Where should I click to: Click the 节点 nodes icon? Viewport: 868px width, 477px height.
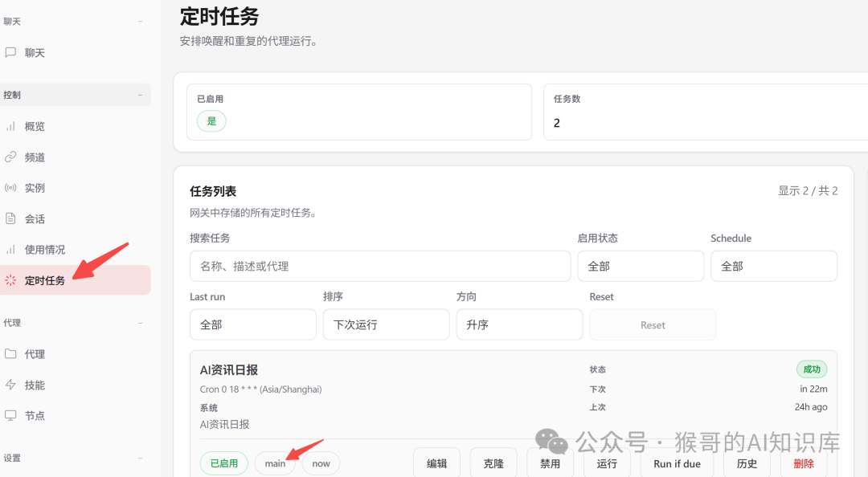(x=11, y=415)
